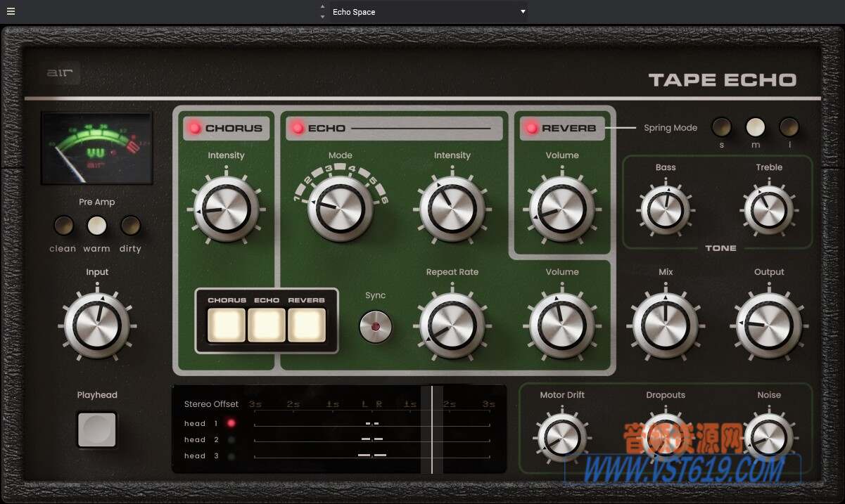845x504 pixels.
Task: Select the warm Pre Amp mode
Action: tap(96, 226)
